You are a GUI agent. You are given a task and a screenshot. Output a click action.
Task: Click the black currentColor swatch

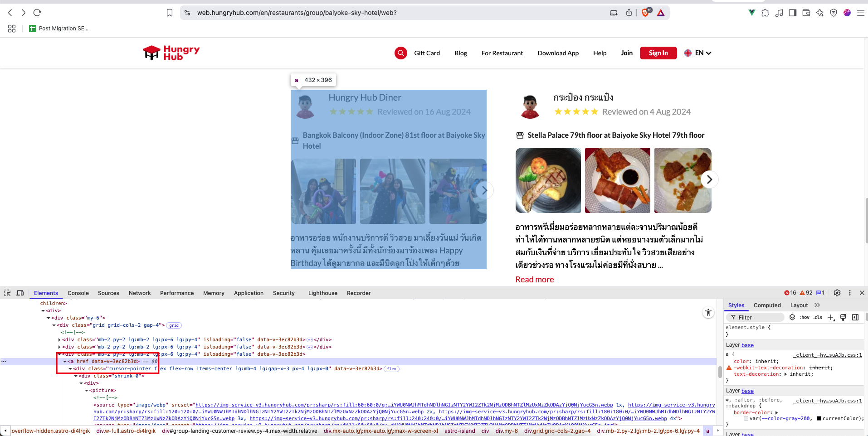click(x=819, y=418)
